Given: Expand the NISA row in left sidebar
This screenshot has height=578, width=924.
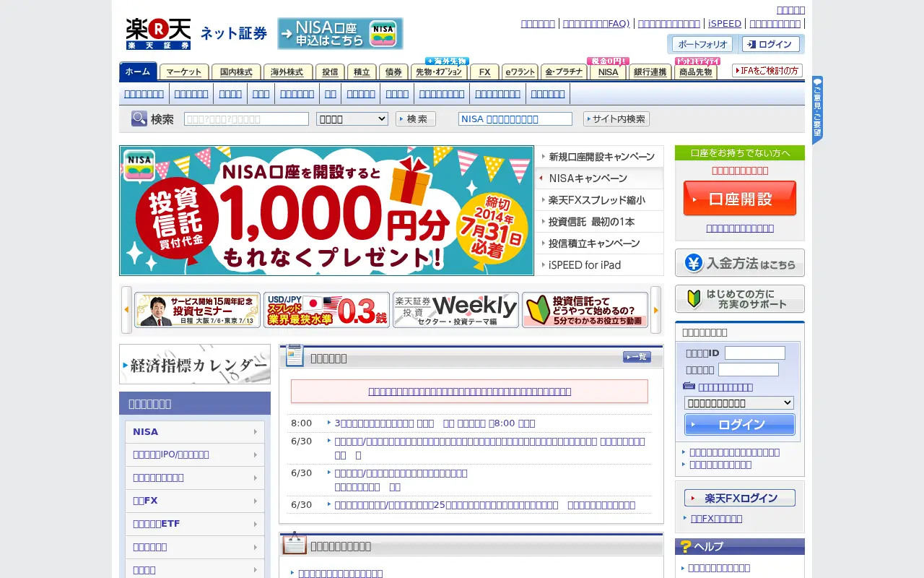Looking at the screenshot, I should pyautogui.click(x=195, y=432).
